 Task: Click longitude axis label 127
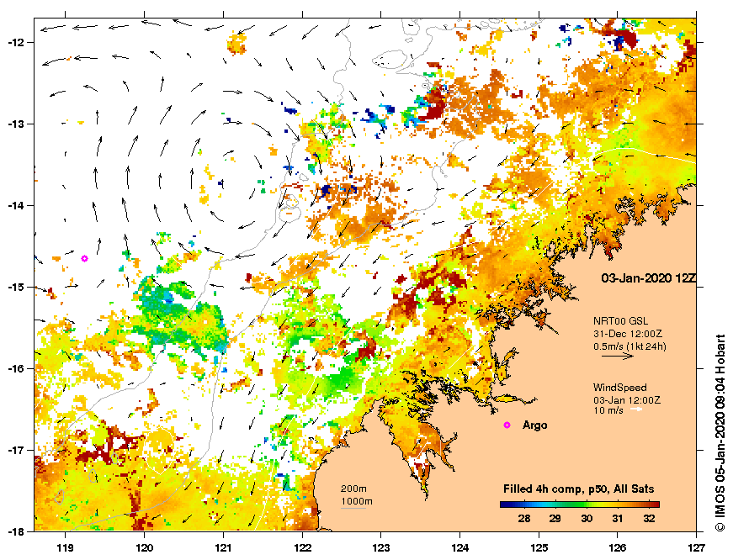point(697,548)
